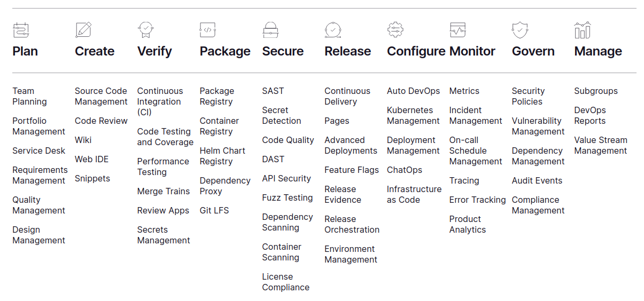
Task: Click the Configure stage gear icon
Action: (395, 30)
